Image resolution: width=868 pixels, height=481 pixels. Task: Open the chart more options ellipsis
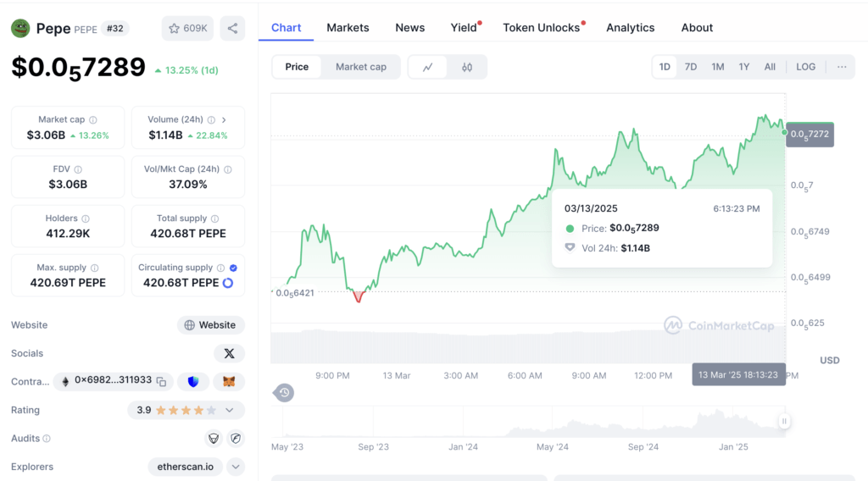coord(842,67)
